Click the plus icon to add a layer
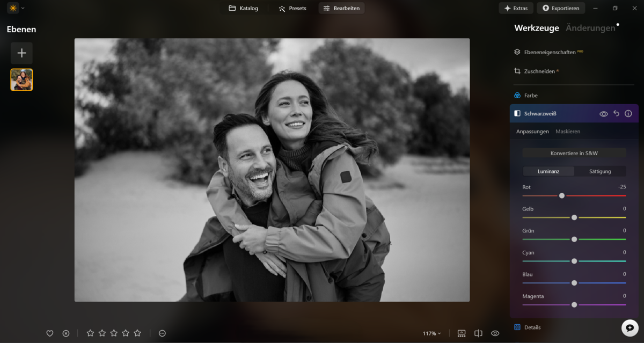The image size is (644, 343). 21,53
